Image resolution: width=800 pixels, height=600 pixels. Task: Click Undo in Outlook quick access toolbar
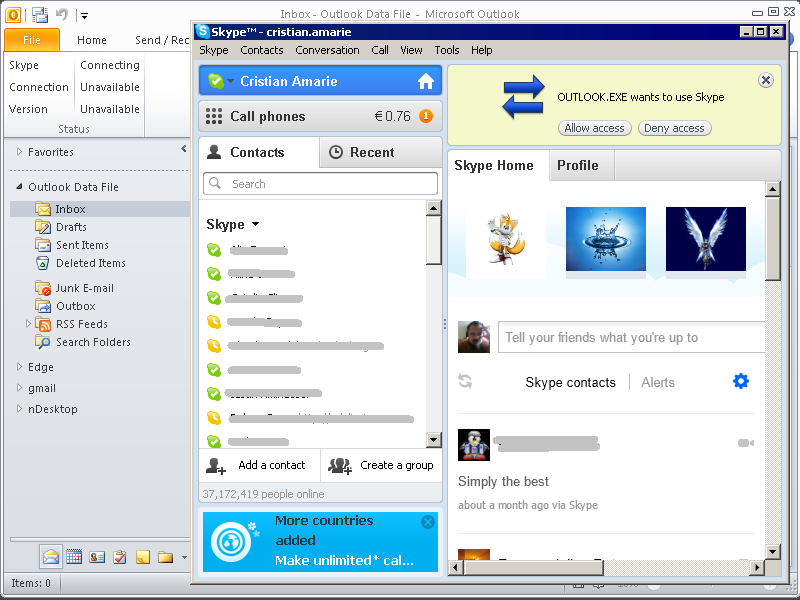(62, 15)
